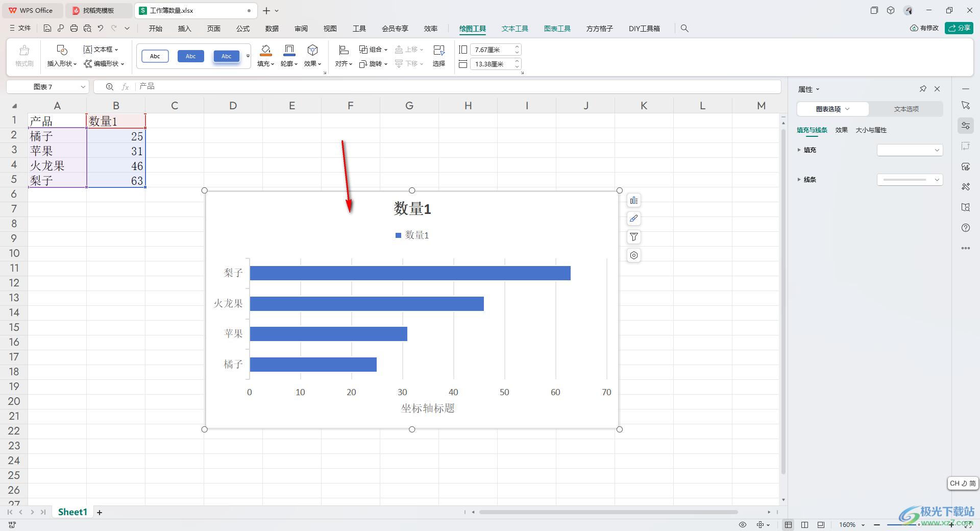
Task: Click the shape Fill paint bucket icon
Action: tap(266, 50)
